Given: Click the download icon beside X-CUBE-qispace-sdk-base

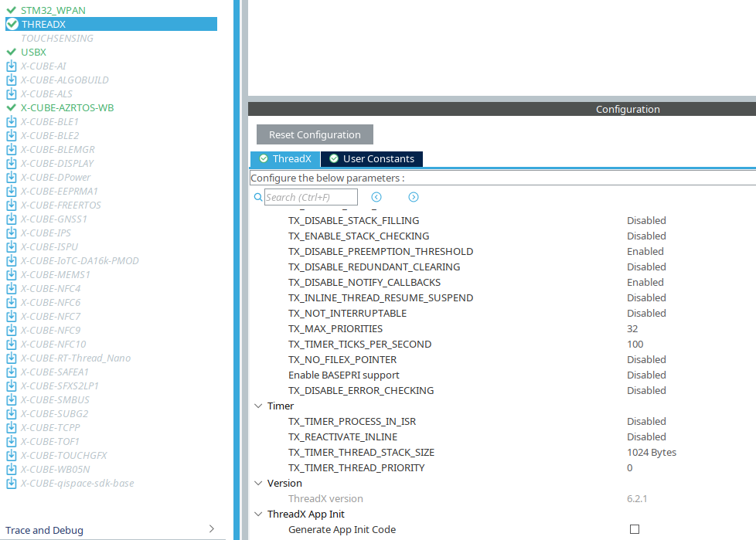Looking at the screenshot, I should (x=12, y=483).
